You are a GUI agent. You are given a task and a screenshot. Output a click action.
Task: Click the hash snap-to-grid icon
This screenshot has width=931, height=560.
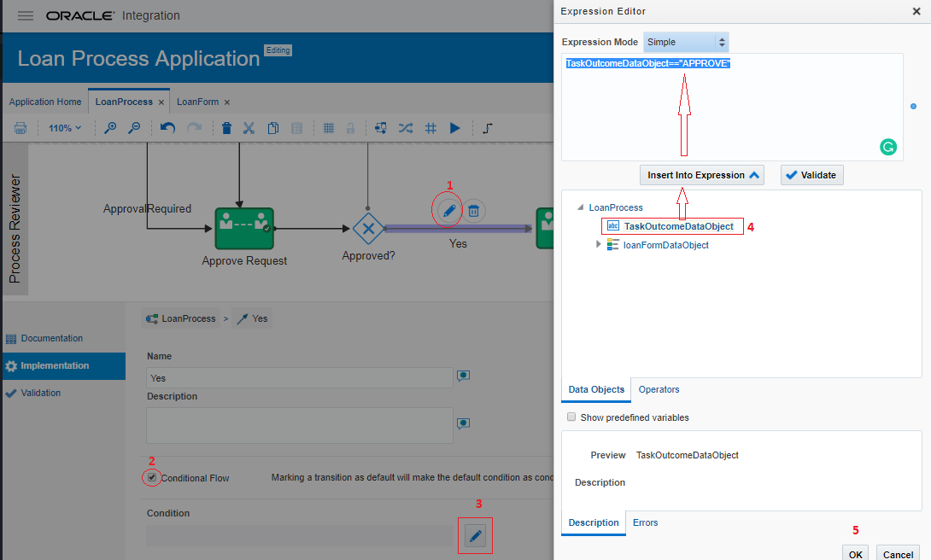(x=431, y=128)
